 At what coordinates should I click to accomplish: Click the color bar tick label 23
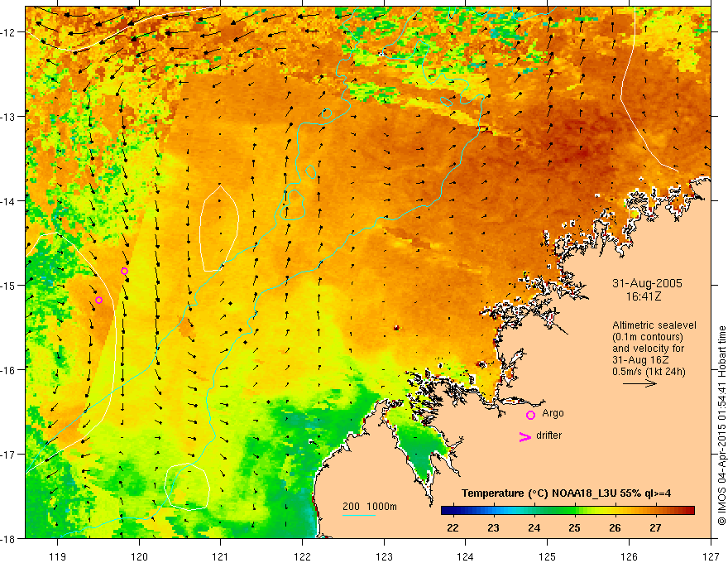pyautogui.click(x=493, y=528)
